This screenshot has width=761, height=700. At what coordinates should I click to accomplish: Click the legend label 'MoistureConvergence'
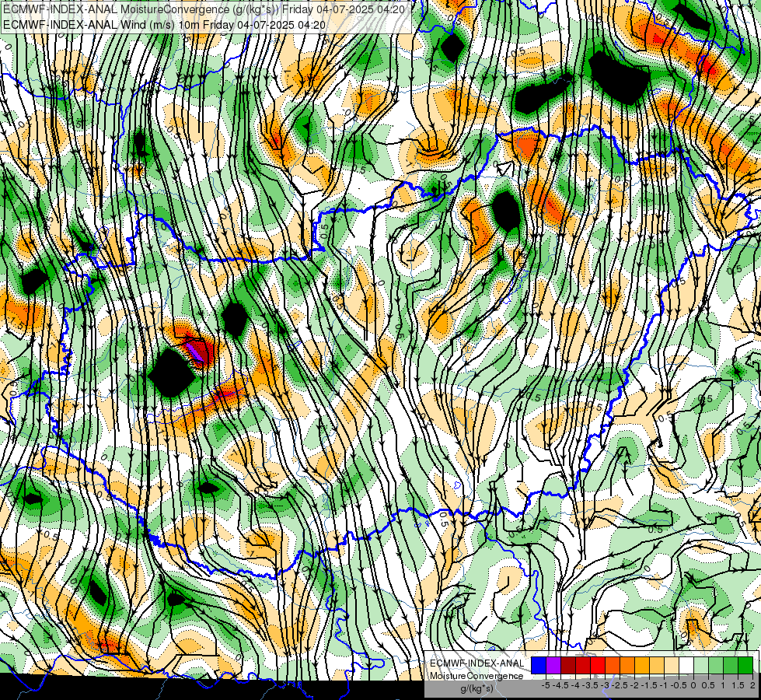click(x=476, y=676)
